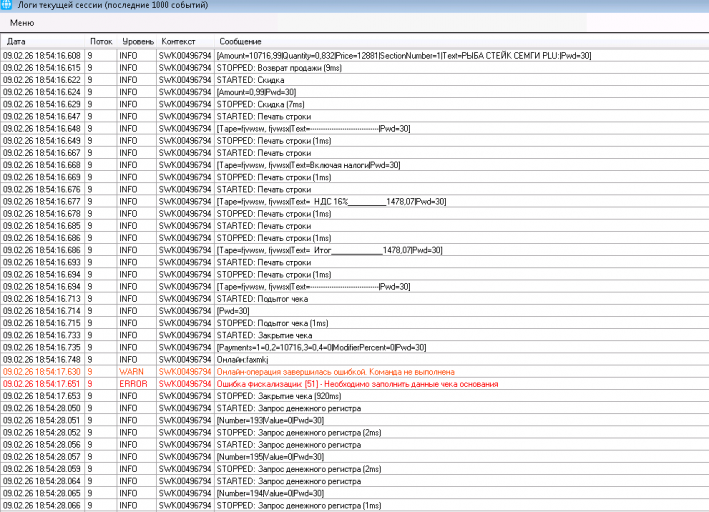The image size is (709, 512).
Task: Click the date cell 09.02.26 18:54:16.678
Action: (x=42, y=214)
